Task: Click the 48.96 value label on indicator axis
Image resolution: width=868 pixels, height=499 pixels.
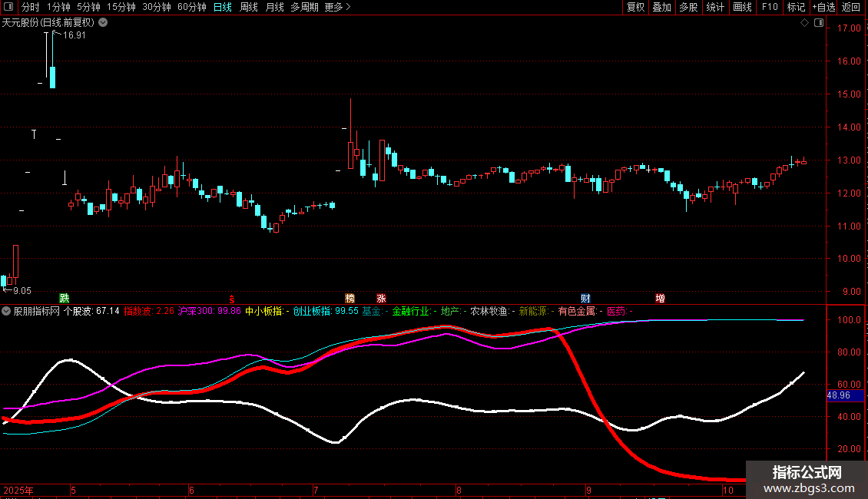Action: [x=838, y=395]
